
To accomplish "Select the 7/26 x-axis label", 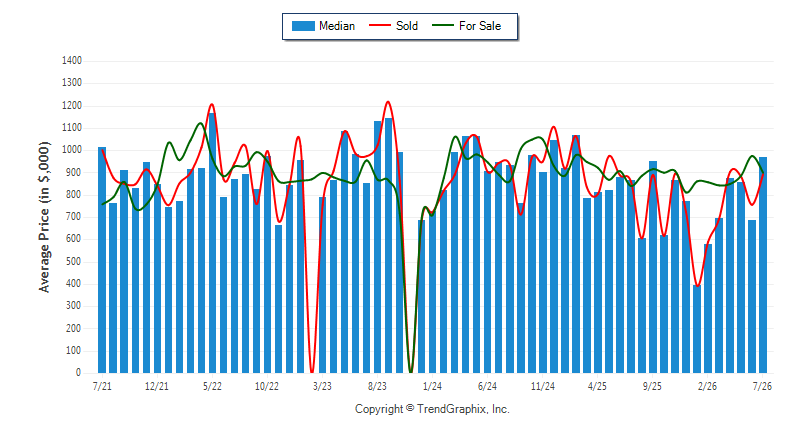I will point(762,386).
